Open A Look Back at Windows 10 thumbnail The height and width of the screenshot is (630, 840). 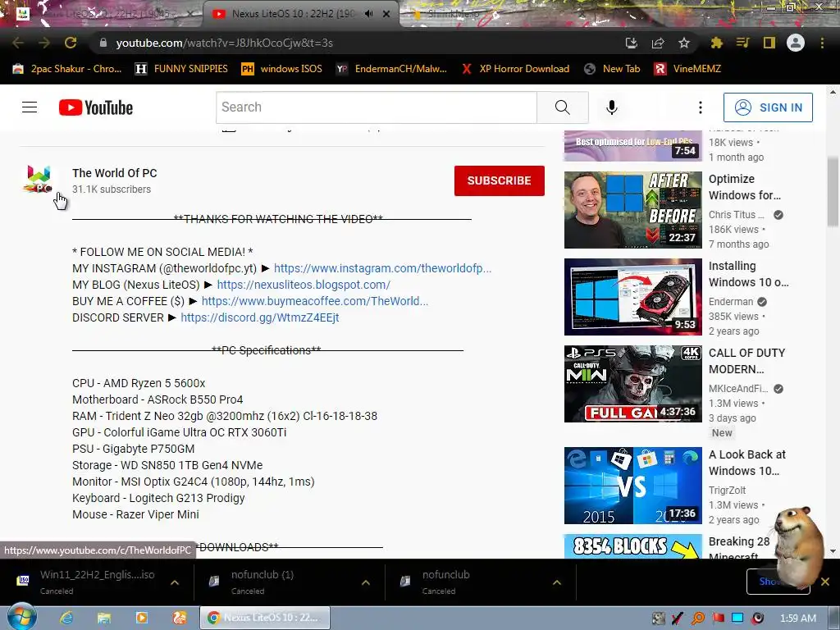(x=632, y=486)
